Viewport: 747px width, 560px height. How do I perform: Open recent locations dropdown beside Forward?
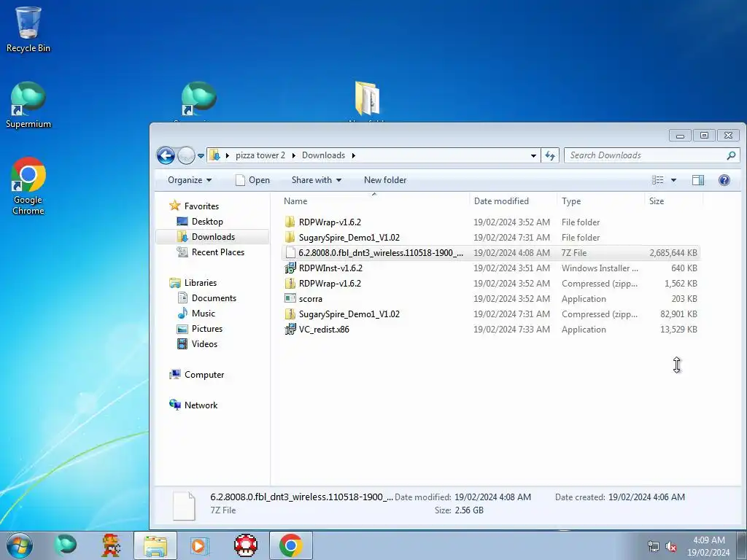(201, 156)
